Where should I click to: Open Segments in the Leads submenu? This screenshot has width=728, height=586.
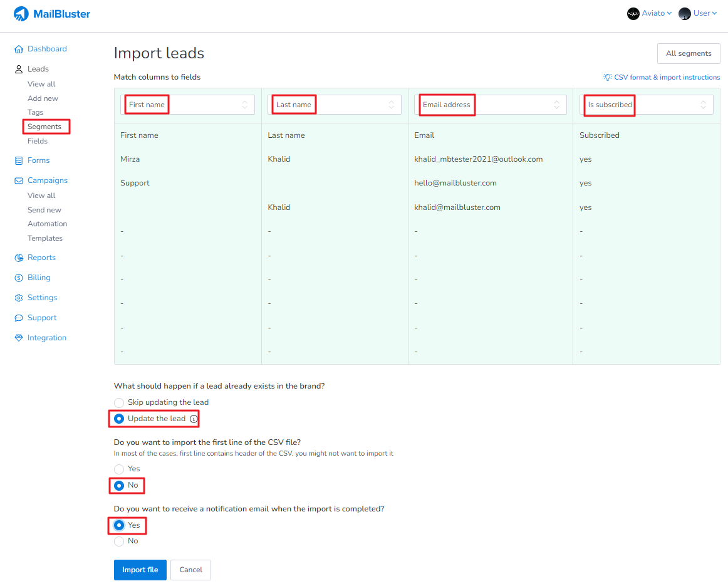[x=44, y=127]
